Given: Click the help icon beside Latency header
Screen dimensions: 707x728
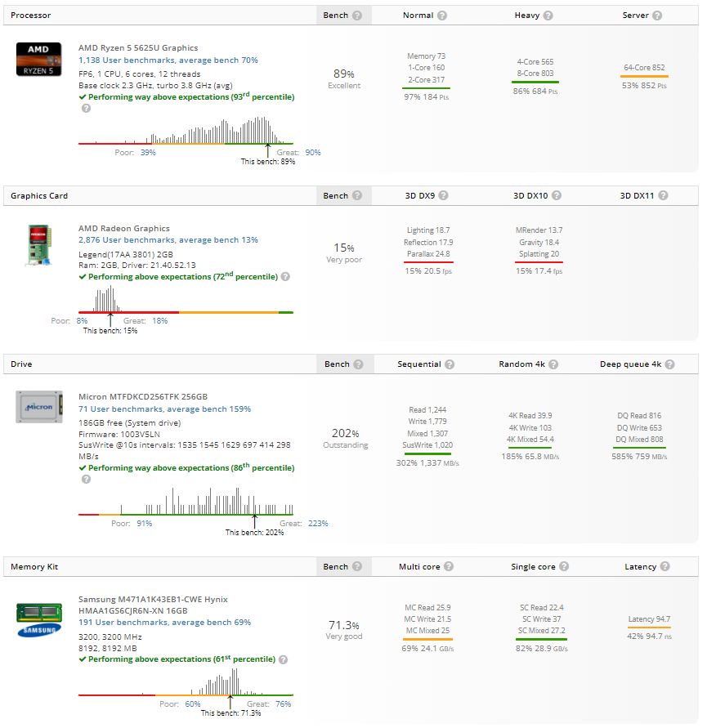Looking at the screenshot, I should pyautogui.click(x=665, y=566).
